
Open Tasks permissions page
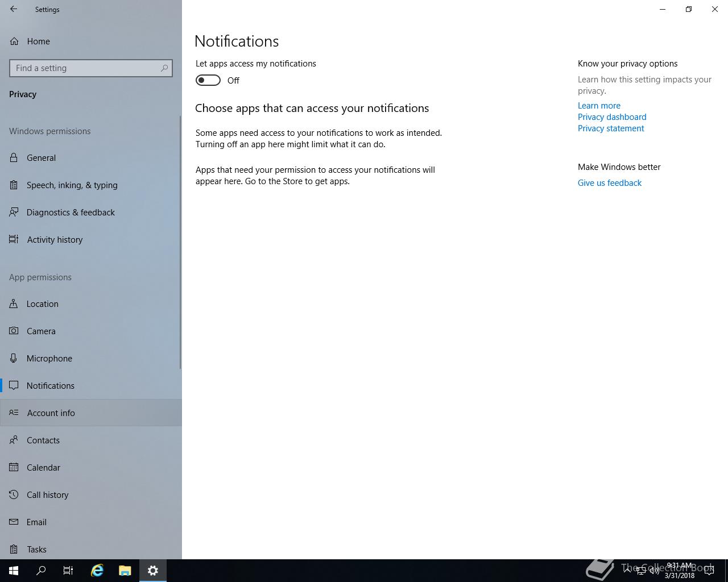(x=91, y=549)
